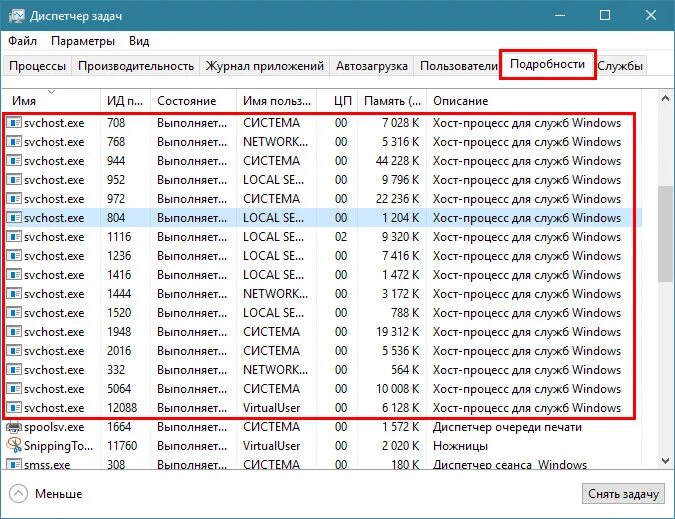Click the SnippingTo... process name
This screenshot has height=519, width=675.
(x=59, y=446)
